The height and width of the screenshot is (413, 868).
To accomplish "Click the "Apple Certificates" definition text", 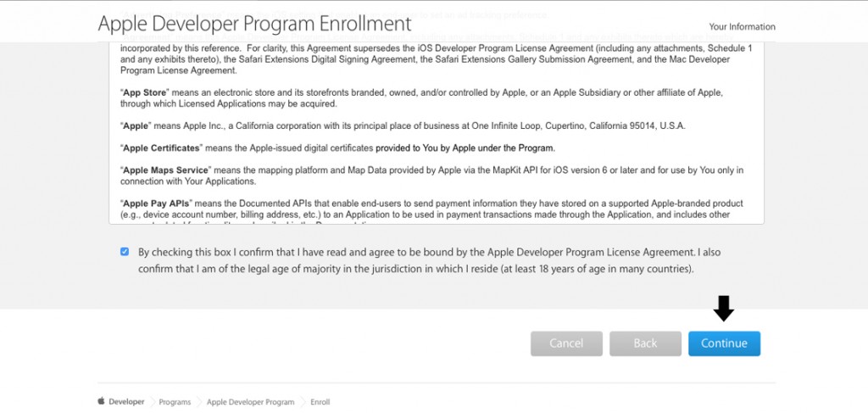I will [337, 148].
